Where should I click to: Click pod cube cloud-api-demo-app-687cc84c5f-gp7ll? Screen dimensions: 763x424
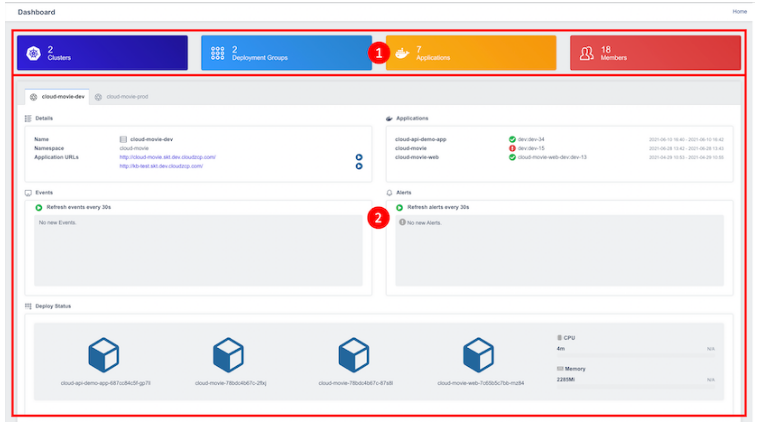104,355
